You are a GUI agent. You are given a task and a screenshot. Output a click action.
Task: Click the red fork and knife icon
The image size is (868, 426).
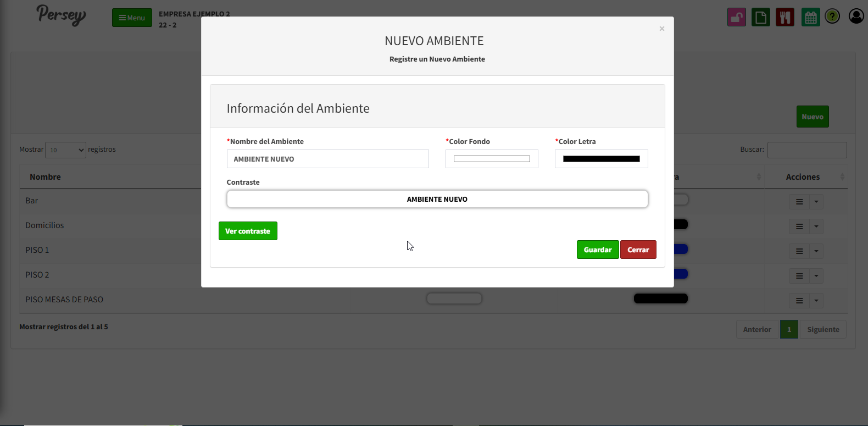pyautogui.click(x=784, y=18)
